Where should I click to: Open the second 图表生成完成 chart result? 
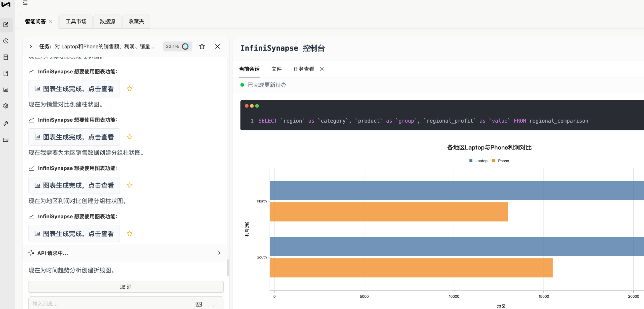click(74, 137)
